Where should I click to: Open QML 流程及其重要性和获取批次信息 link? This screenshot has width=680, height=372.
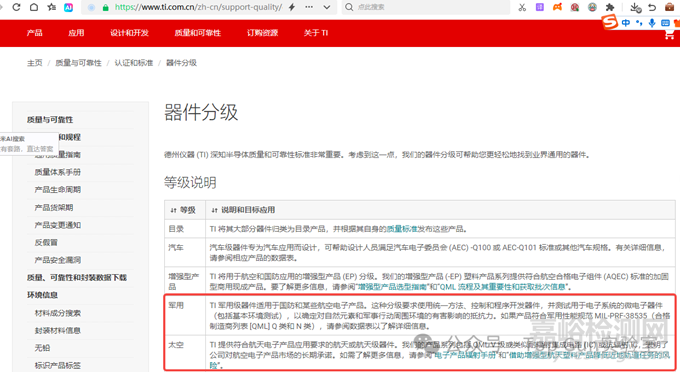pos(503,287)
